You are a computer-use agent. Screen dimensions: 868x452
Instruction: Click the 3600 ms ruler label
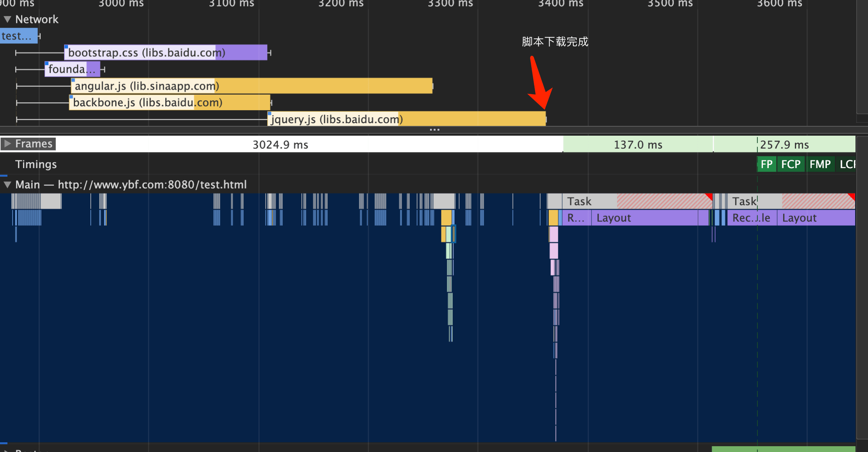click(x=780, y=4)
